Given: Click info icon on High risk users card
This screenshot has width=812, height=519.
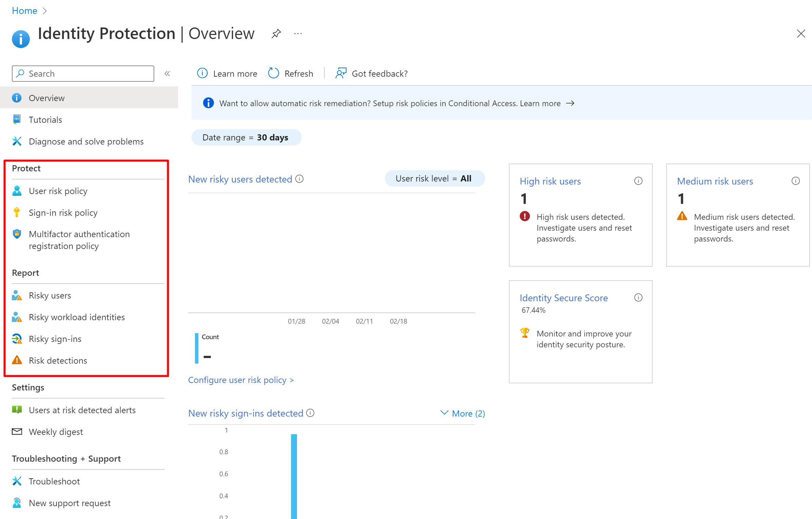Looking at the screenshot, I should coord(638,181).
